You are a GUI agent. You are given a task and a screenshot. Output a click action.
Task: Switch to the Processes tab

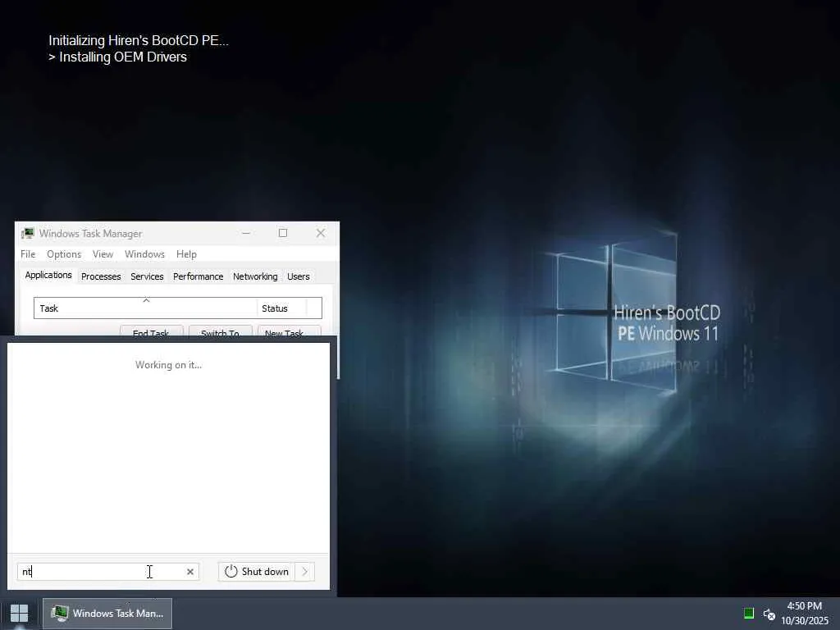coord(101,276)
